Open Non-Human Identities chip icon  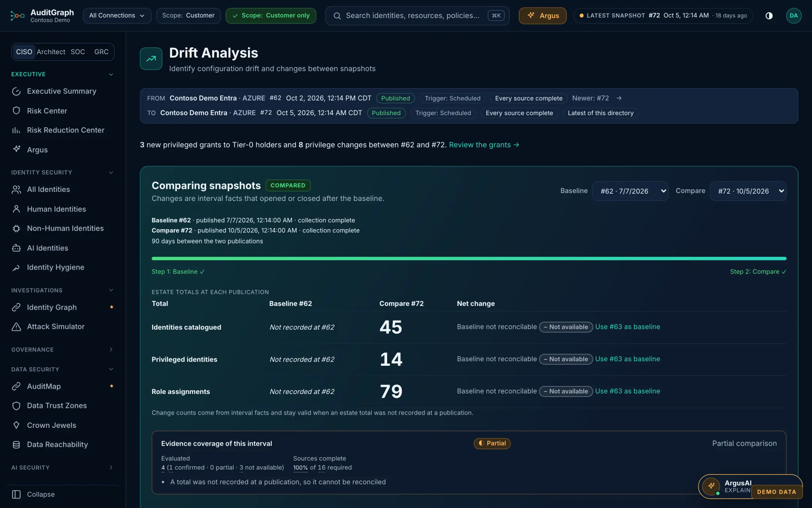(x=16, y=228)
